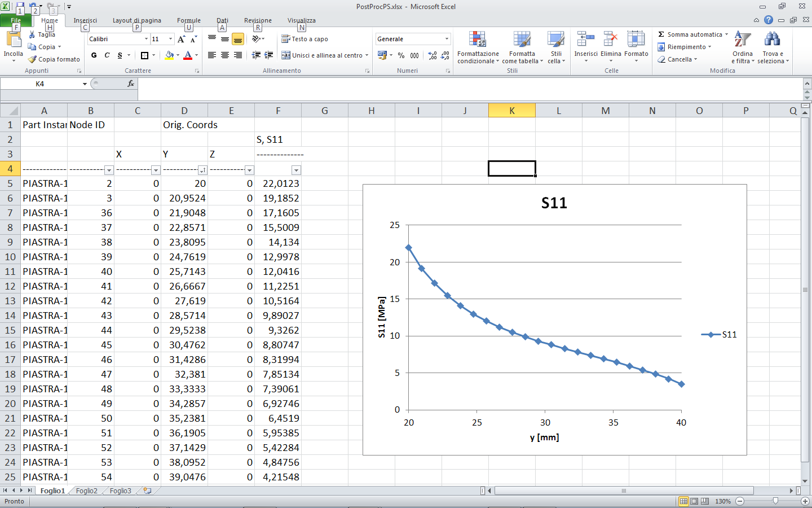Image resolution: width=812 pixels, height=508 pixels.
Task: Toggle Testo a capo wrap text
Action: 304,39
